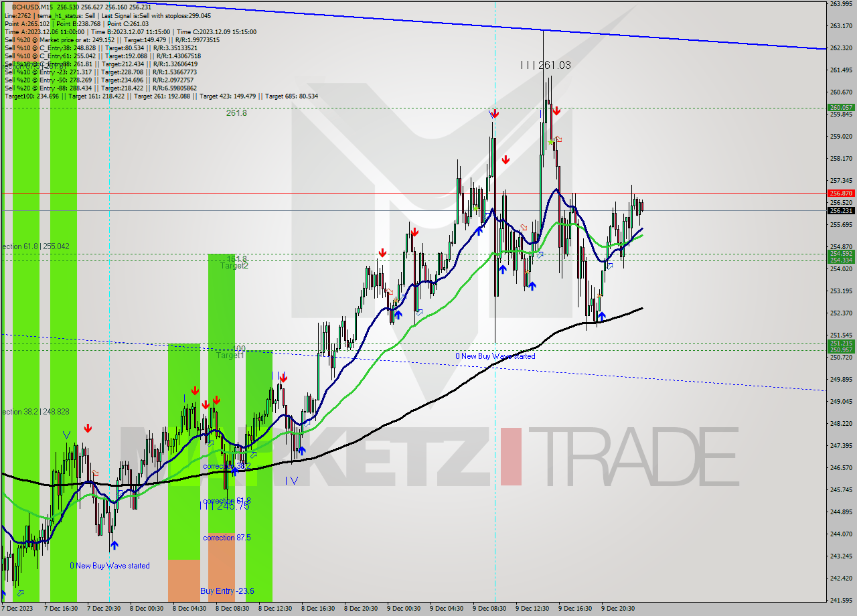Select the 'I I I 261.03' wave label
Viewport: 857px width, 616px height.
pos(546,65)
